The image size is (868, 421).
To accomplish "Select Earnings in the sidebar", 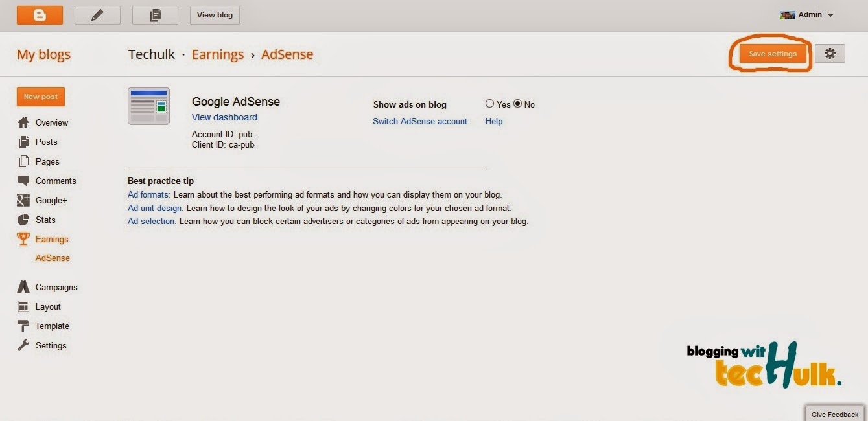I will click(52, 239).
